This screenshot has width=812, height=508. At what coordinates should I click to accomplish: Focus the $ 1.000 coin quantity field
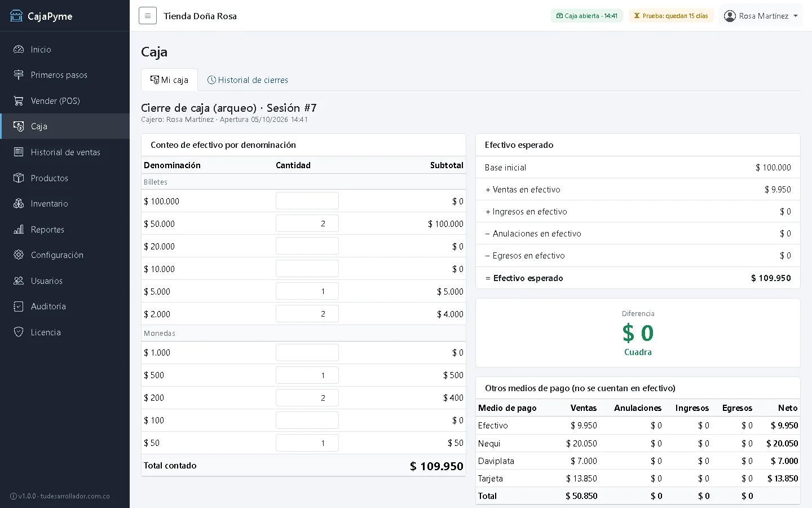point(307,352)
